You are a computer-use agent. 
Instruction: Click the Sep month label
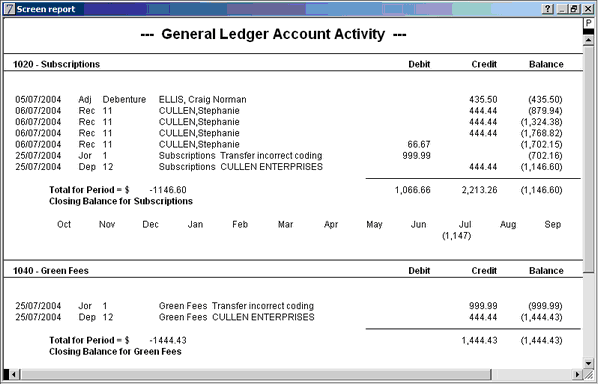coord(553,225)
